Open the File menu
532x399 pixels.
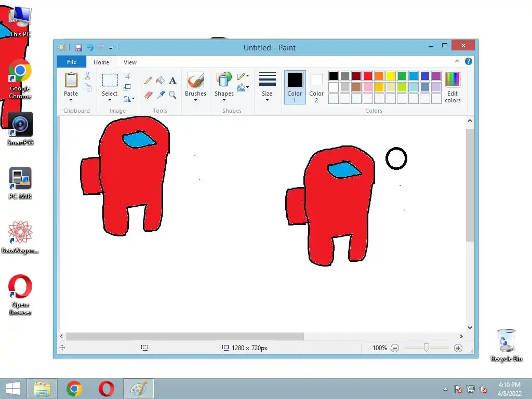pos(72,62)
